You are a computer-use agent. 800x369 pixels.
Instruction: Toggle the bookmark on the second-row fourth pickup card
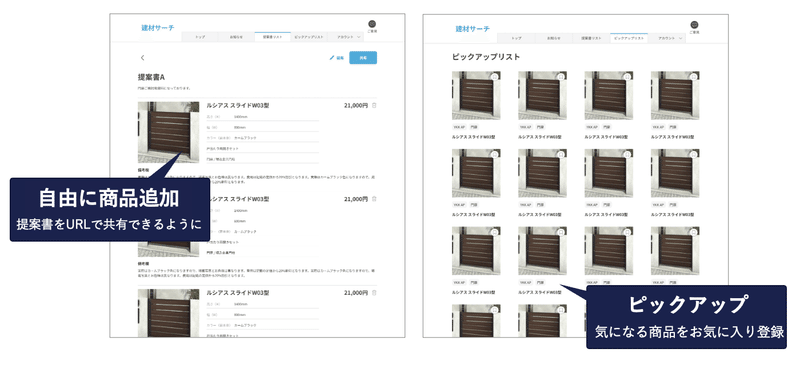click(x=694, y=155)
